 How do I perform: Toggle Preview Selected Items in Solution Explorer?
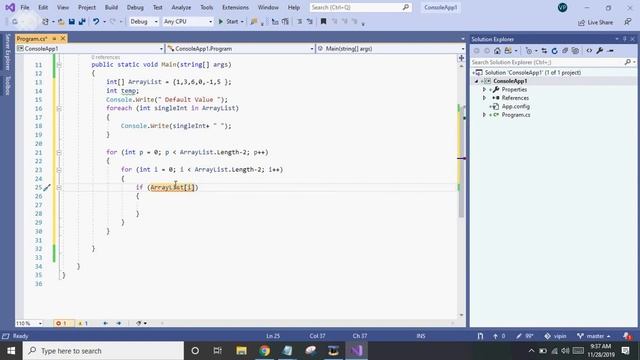pyautogui.click(x=611, y=51)
